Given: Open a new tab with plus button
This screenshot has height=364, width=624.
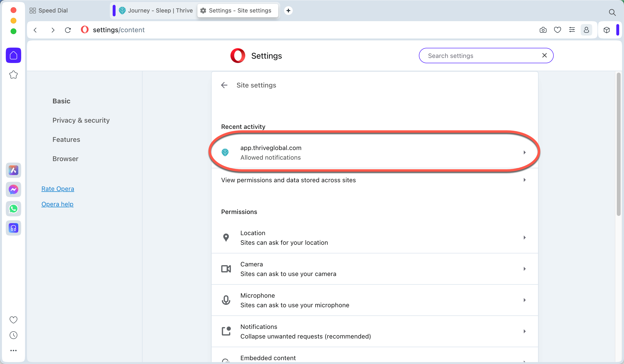Looking at the screenshot, I should pyautogui.click(x=288, y=10).
